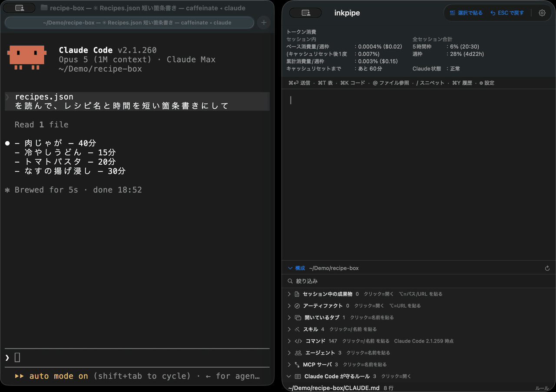Image resolution: width=556 pixels, height=392 pixels.
Task: Click the inkpipe text editor area
Action: coord(419,174)
